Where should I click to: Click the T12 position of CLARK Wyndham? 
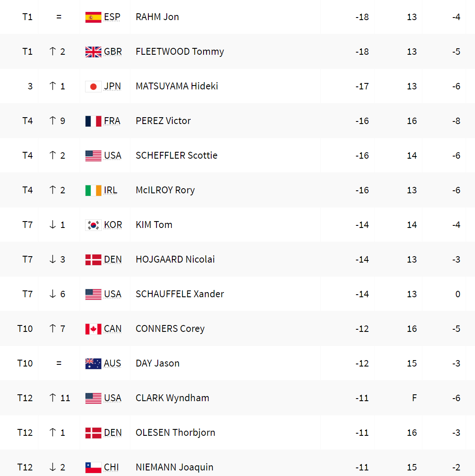[x=25, y=398]
